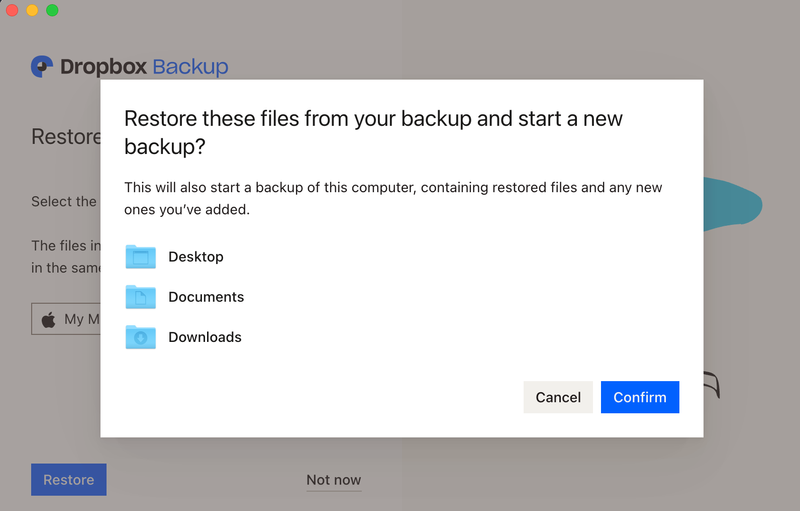The image size is (800, 511).
Task: Click the Documents folder icon
Action: (x=141, y=297)
